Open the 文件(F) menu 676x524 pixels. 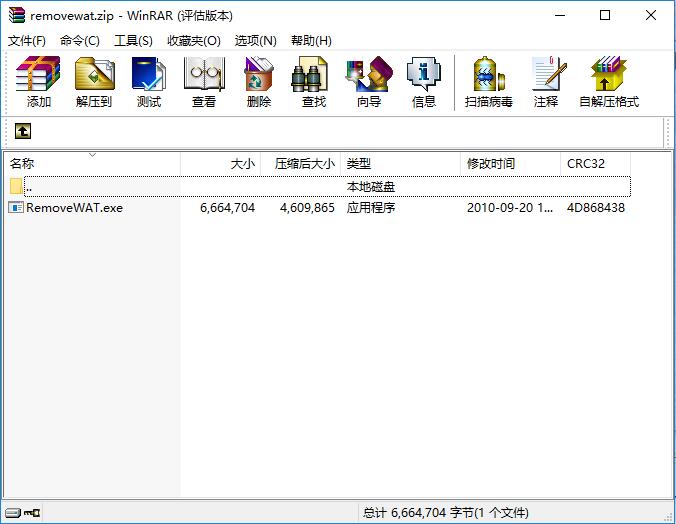27,40
